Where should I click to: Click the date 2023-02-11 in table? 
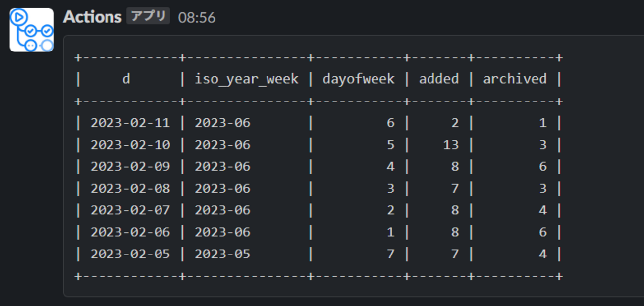130,123
